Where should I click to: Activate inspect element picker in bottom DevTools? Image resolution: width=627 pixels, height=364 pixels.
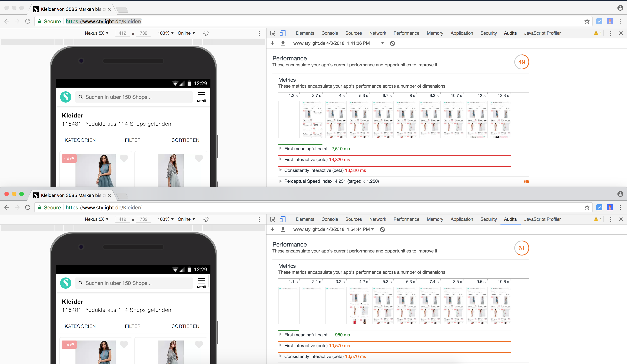pyautogui.click(x=273, y=219)
